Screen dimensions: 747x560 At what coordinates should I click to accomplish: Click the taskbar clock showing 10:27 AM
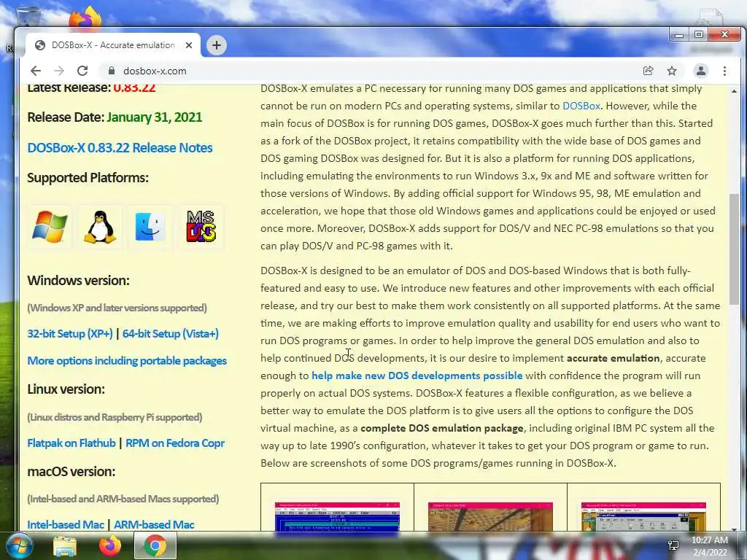[x=710, y=546]
